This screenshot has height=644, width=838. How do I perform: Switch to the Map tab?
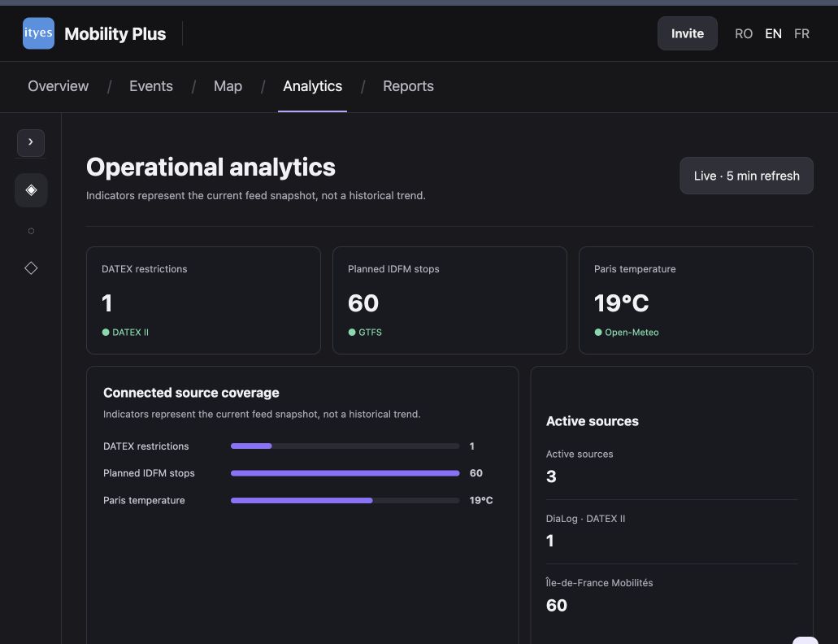click(228, 86)
